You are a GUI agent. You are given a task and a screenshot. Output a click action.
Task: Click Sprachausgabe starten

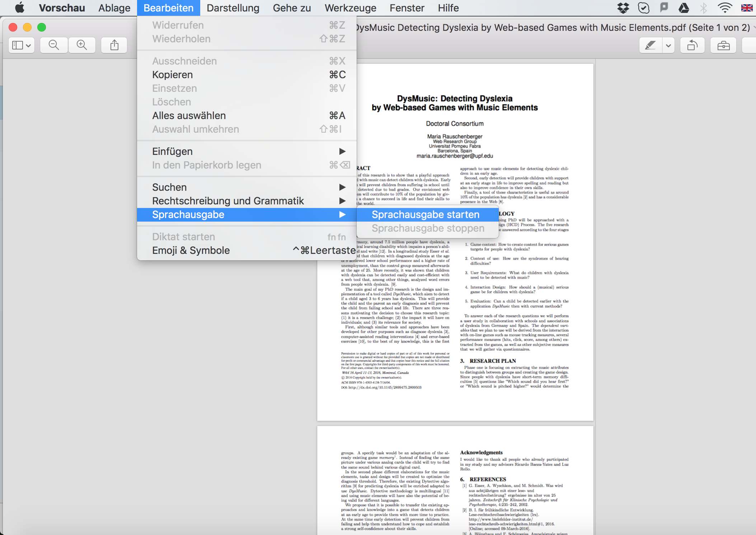pos(426,214)
